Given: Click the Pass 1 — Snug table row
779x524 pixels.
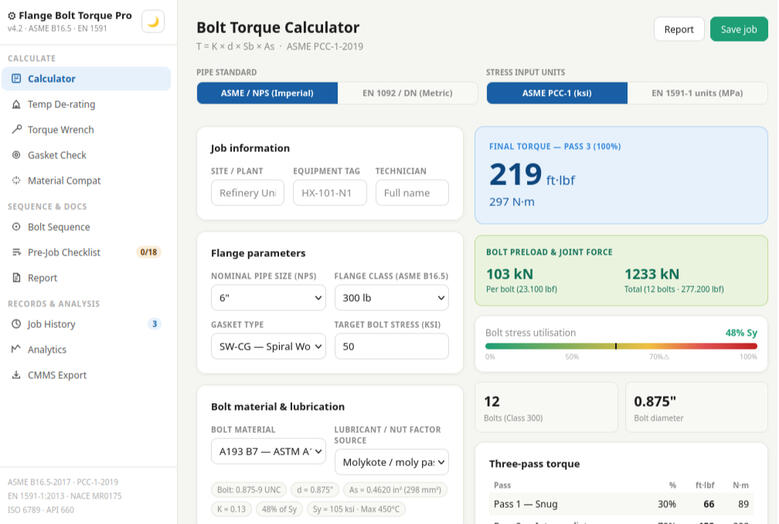Looking at the screenshot, I should pos(621,504).
